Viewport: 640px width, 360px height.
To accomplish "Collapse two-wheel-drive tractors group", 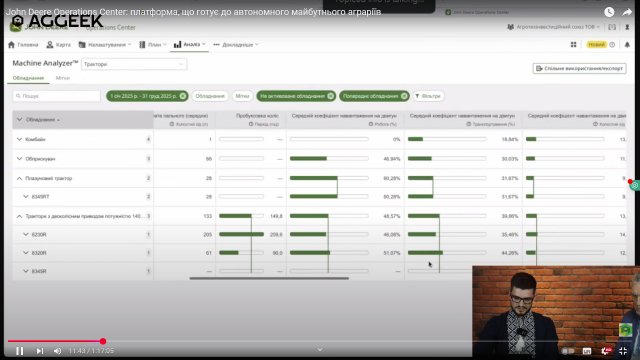I will (19, 216).
